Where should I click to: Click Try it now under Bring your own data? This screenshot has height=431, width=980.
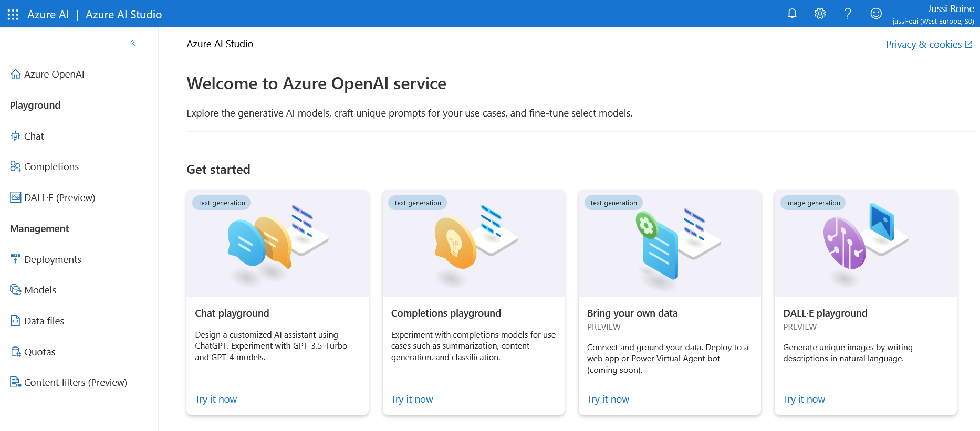608,400
